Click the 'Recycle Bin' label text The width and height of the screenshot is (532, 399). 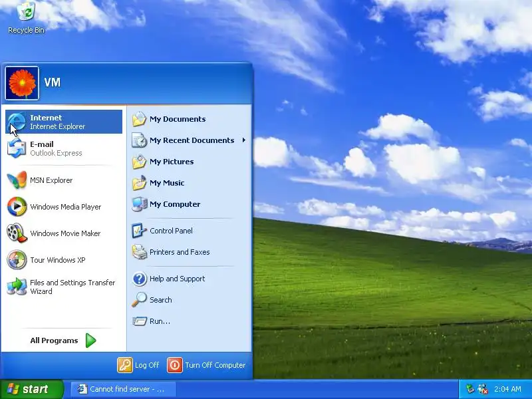click(26, 30)
